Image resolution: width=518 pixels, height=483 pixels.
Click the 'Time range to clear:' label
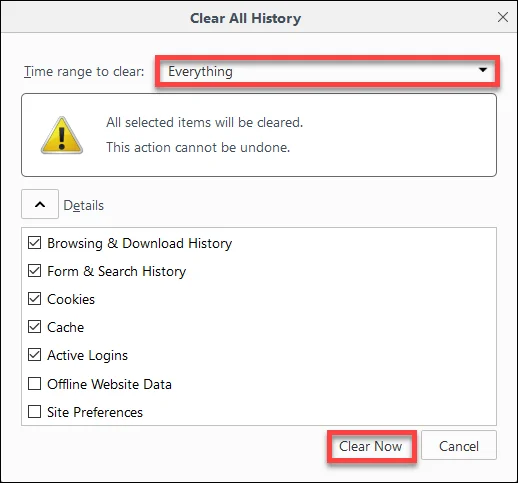point(84,71)
